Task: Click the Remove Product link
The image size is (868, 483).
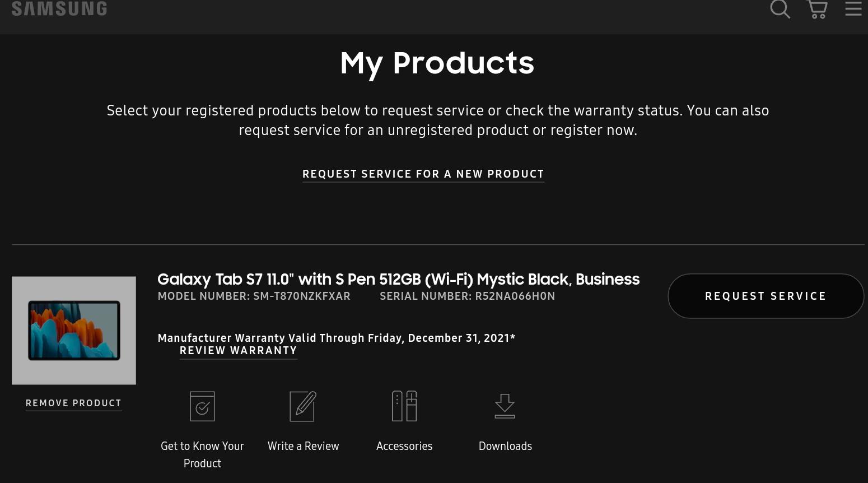Action: [x=73, y=403]
